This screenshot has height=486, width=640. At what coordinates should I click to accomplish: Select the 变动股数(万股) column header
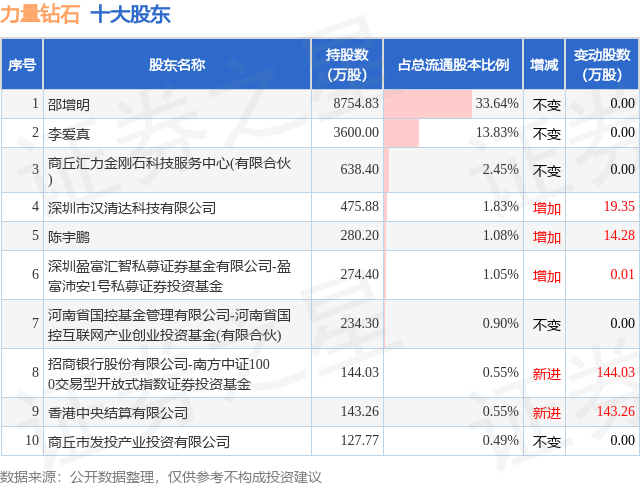click(x=602, y=64)
